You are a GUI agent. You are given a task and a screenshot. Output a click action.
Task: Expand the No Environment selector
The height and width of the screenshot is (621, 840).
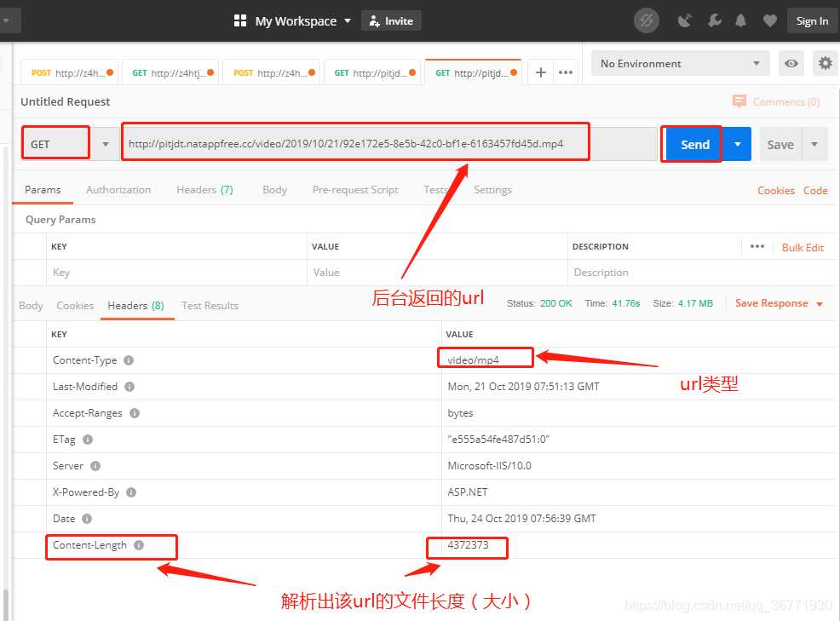pyautogui.click(x=679, y=63)
